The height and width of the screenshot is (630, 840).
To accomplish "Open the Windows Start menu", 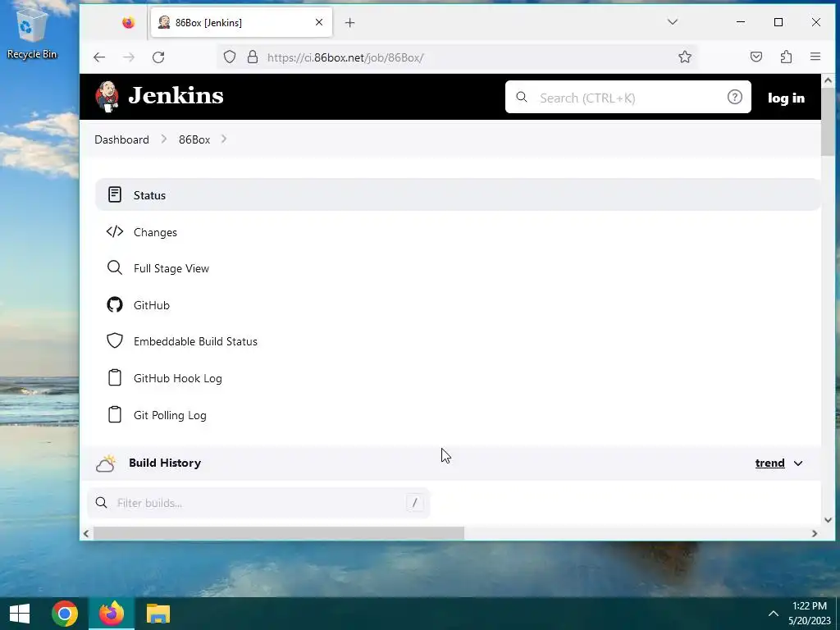I will 20,614.
